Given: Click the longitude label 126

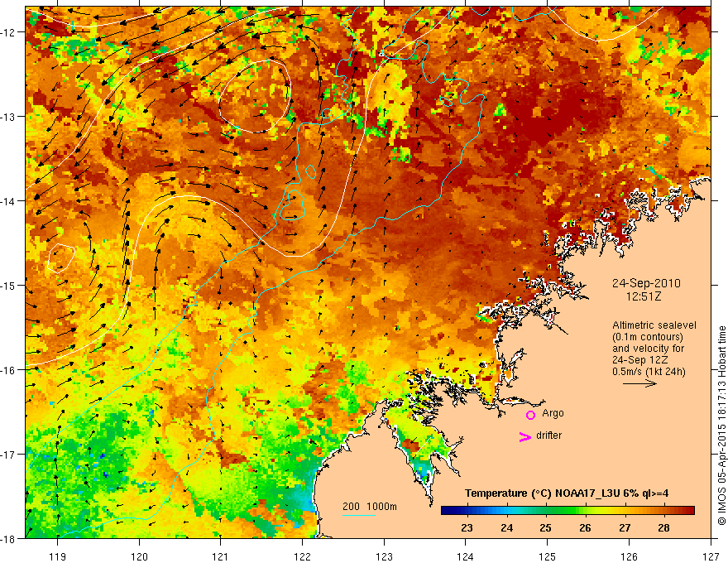Looking at the screenshot, I should pos(629,556).
